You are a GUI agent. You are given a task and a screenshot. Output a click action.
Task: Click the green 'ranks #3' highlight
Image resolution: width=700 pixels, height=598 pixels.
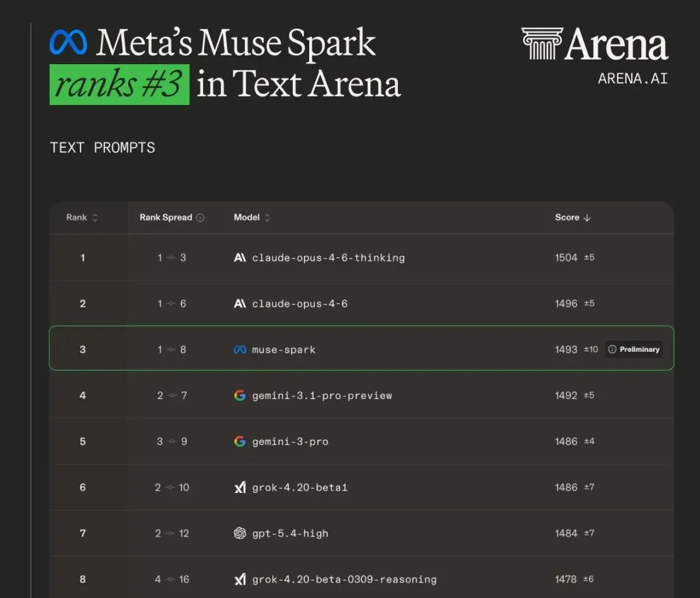coord(119,84)
